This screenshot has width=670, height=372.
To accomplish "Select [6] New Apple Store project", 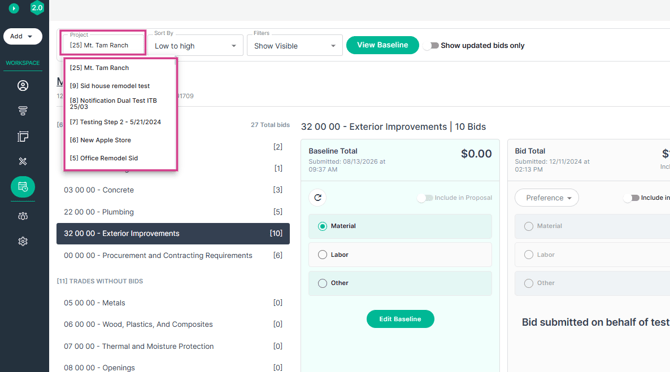I will (120, 140).
